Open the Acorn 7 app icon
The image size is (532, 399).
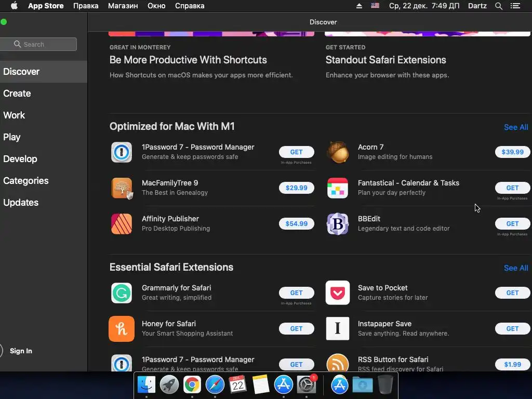[338, 152]
